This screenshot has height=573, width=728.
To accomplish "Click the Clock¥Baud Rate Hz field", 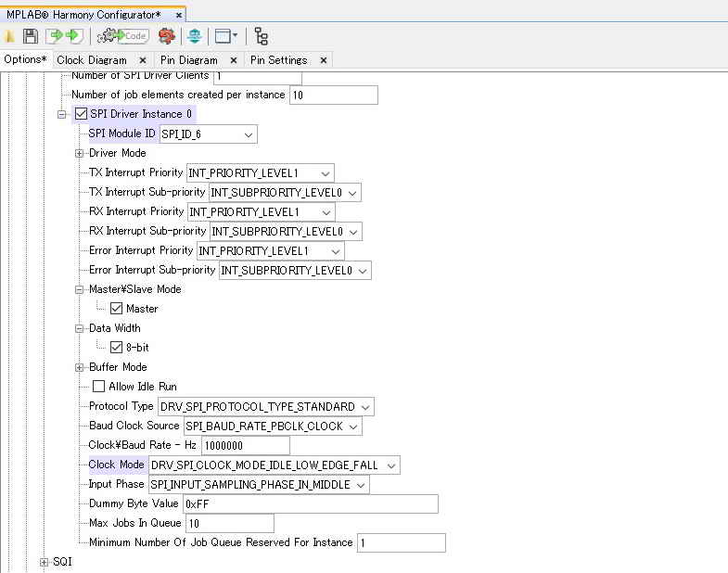I will pyautogui.click(x=245, y=446).
